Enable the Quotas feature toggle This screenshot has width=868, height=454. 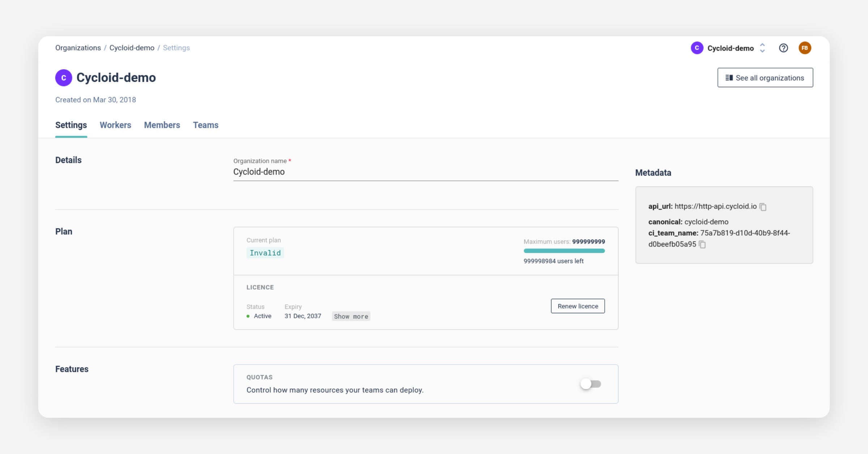point(591,384)
